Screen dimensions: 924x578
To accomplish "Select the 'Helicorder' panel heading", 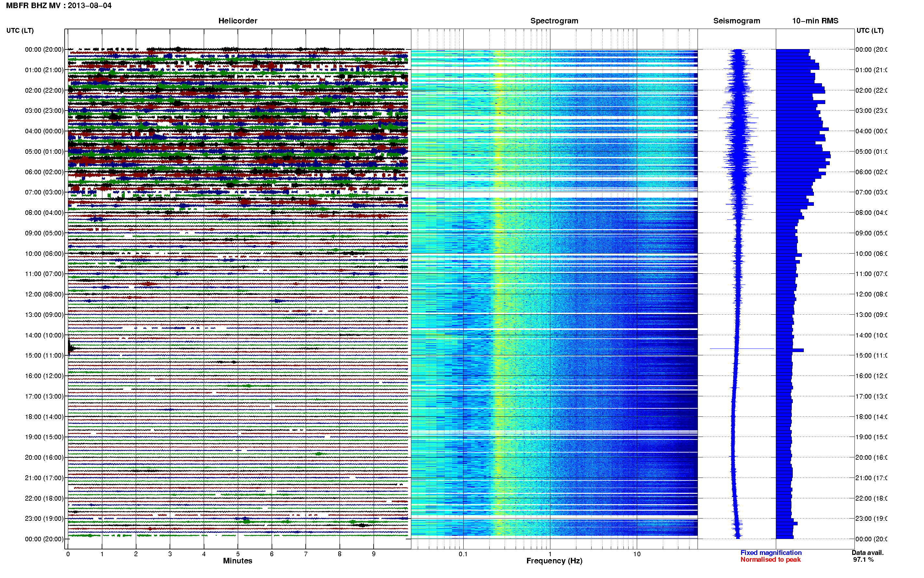I will pos(237,21).
